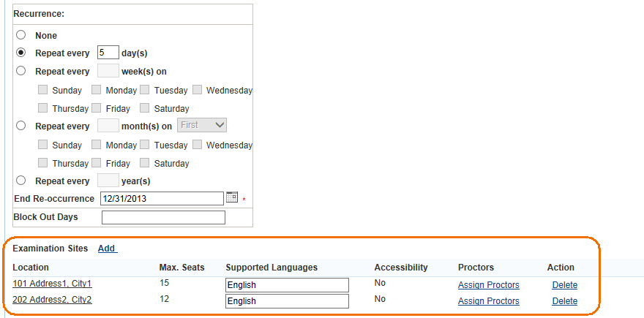Click the Add examination site link
This screenshot has height=318, width=644.
(x=107, y=249)
